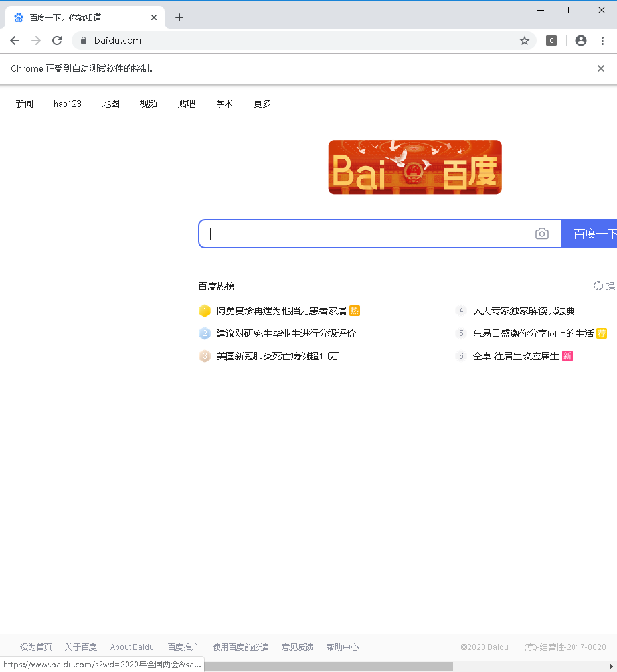This screenshot has height=672, width=617.
Task: Open the 贴吧 Tieba link
Action: (x=187, y=104)
